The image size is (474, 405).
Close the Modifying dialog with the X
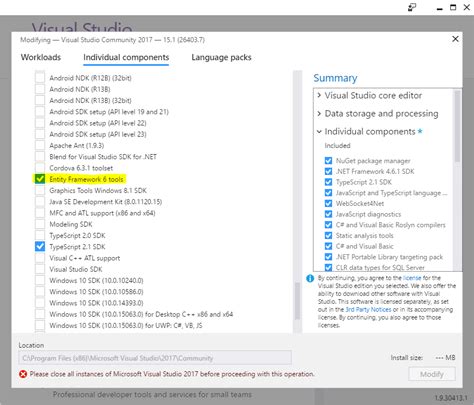click(455, 39)
